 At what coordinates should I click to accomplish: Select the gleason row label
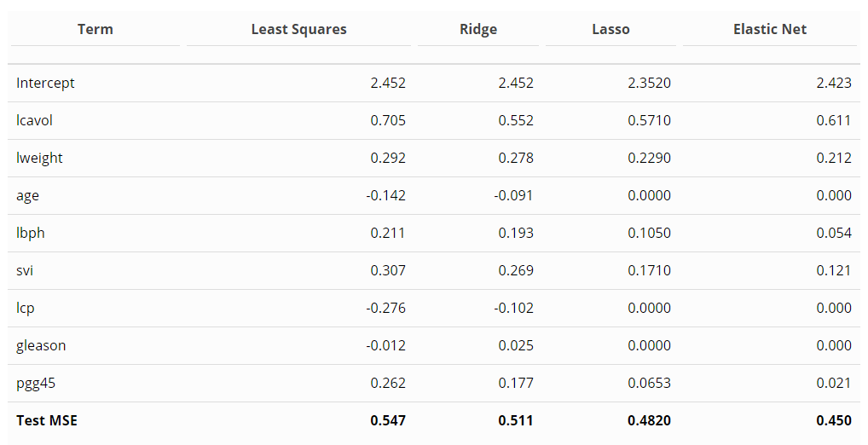pyautogui.click(x=41, y=345)
